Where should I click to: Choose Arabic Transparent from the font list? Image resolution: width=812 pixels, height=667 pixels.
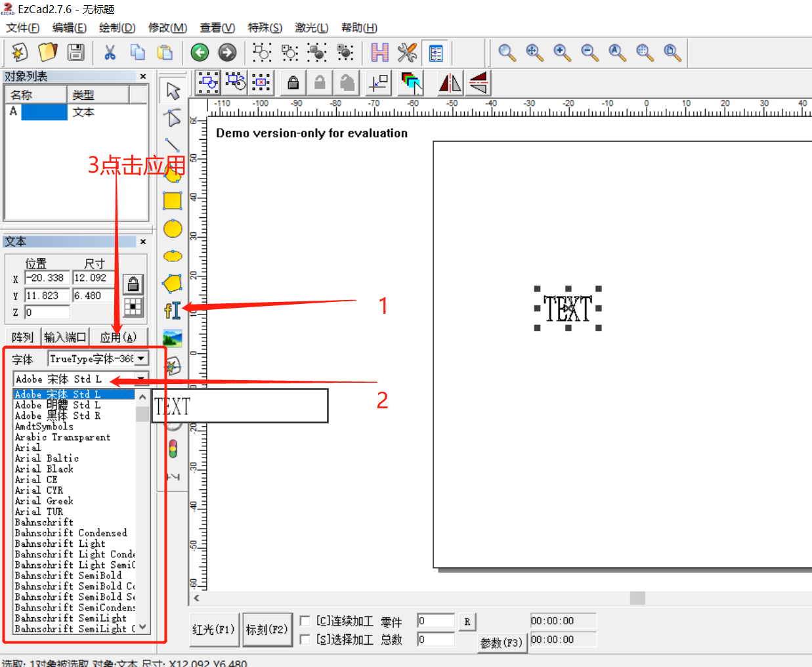pyautogui.click(x=62, y=437)
